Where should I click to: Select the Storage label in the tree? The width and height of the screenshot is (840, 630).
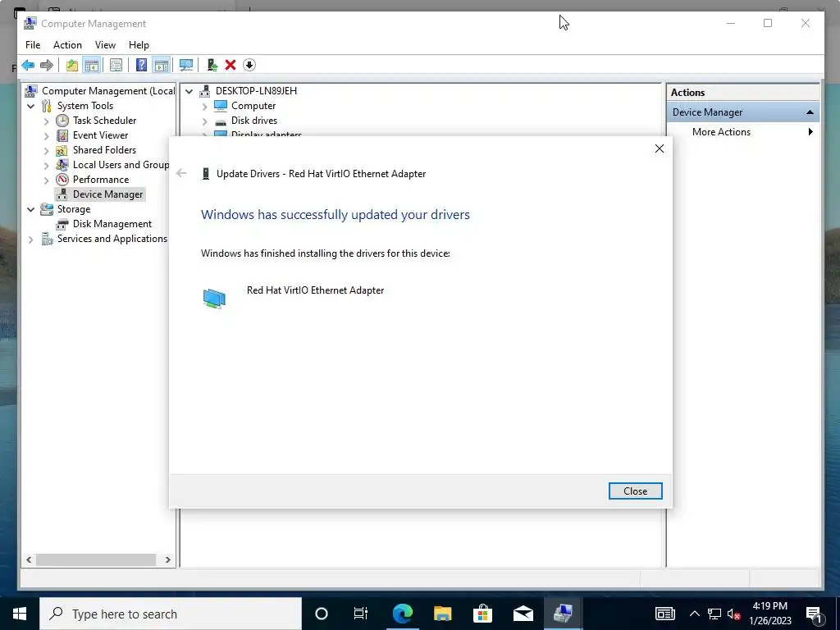(73, 209)
